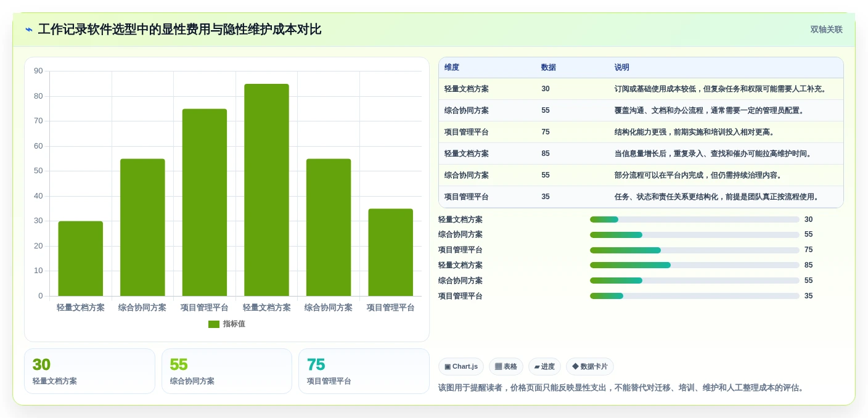
Task: Open the data card showing 30 轻量文档方案
Action: (x=89, y=371)
